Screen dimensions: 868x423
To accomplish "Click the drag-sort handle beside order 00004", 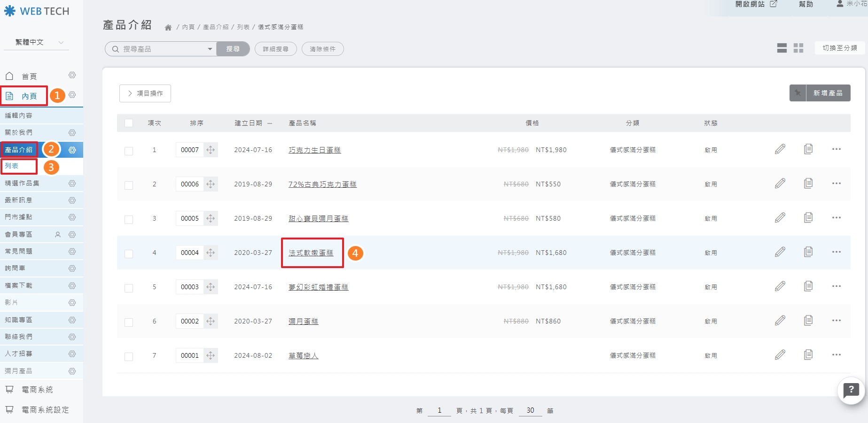I will tap(211, 253).
